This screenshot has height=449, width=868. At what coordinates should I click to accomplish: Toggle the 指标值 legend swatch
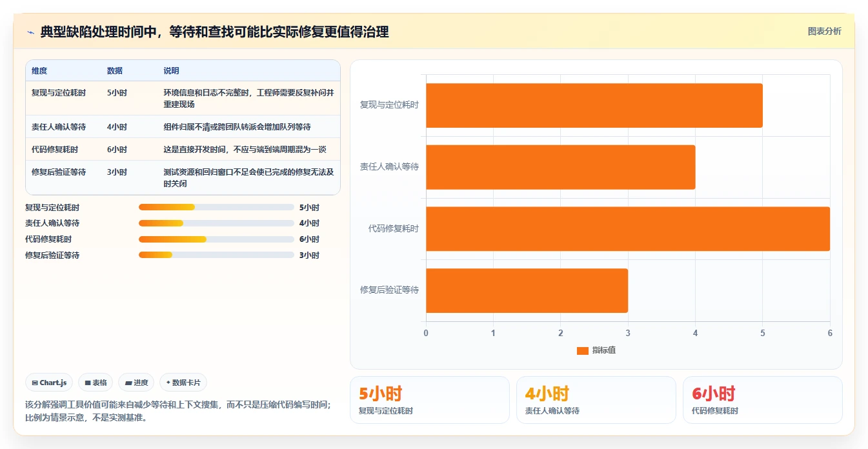[582, 350]
